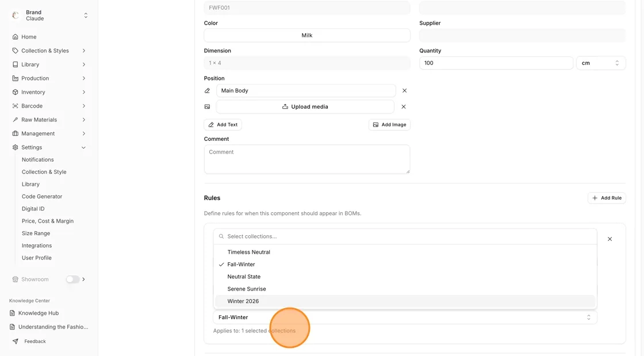
Task: Open Library under Settings
Action: click(31, 185)
